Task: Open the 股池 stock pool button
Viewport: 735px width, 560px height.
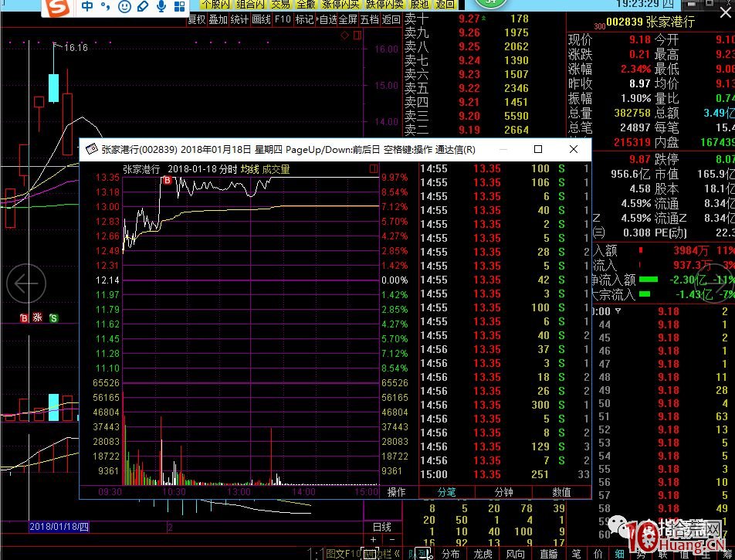Action: pos(418,5)
